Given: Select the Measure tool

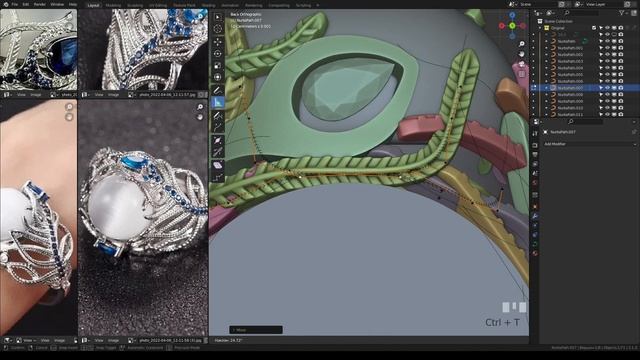Looking at the screenshot, I should 218,102.
